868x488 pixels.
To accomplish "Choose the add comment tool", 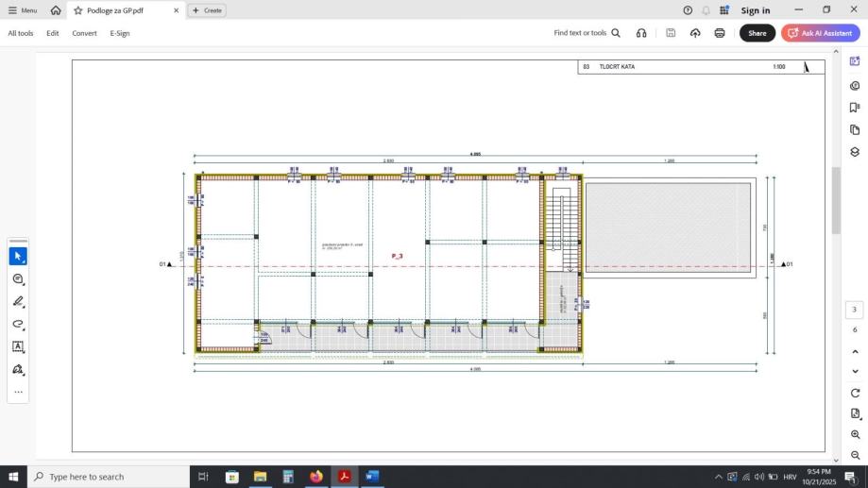I will point(18,279).
